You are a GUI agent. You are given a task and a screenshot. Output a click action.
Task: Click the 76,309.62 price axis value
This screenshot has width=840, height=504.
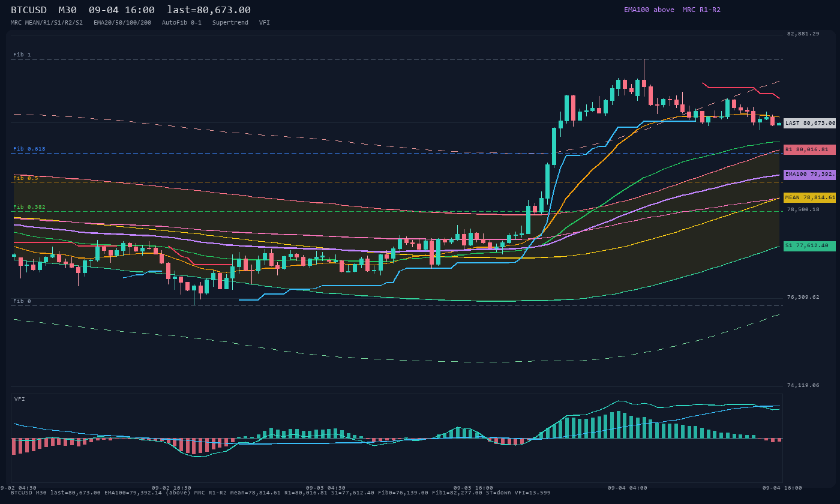(803, 297)
